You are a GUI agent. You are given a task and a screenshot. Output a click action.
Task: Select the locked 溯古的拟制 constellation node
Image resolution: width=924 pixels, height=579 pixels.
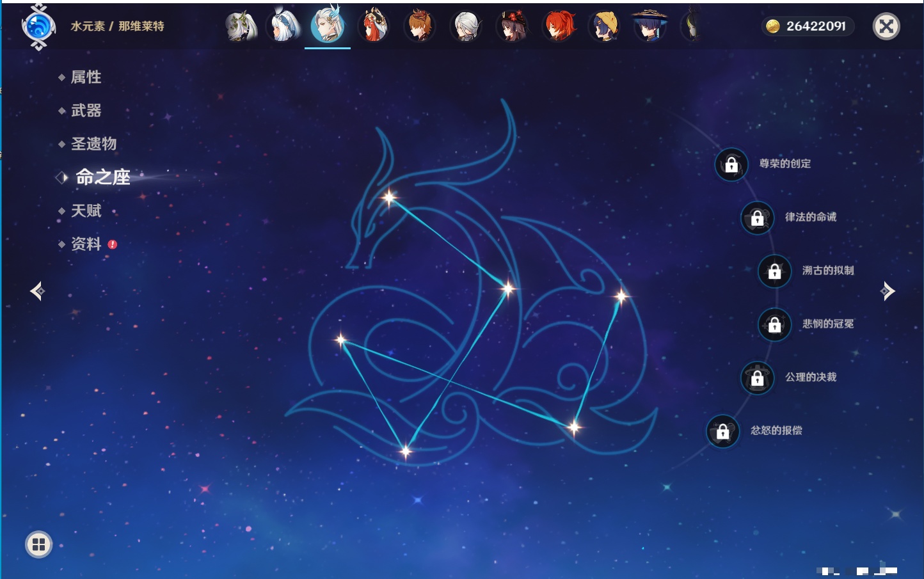click(774, 271)
